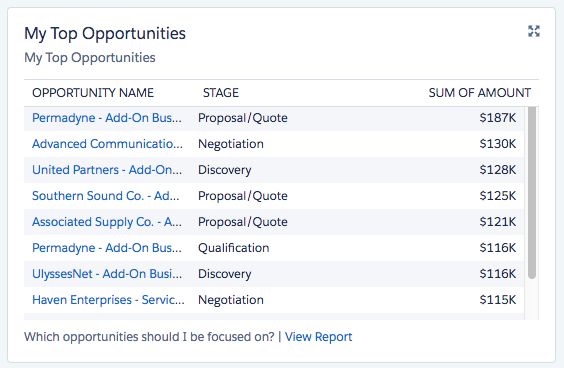Click the Qualification stage cell

tap(233, 248)
